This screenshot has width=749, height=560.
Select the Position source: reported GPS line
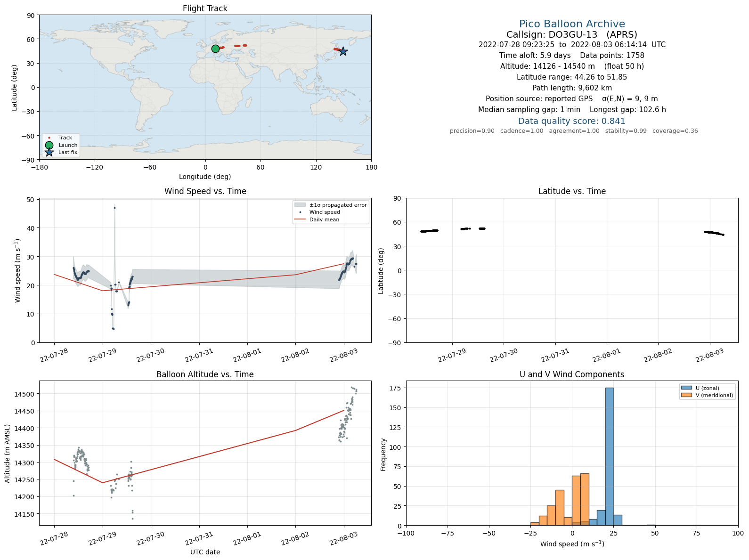pos(572,99)
